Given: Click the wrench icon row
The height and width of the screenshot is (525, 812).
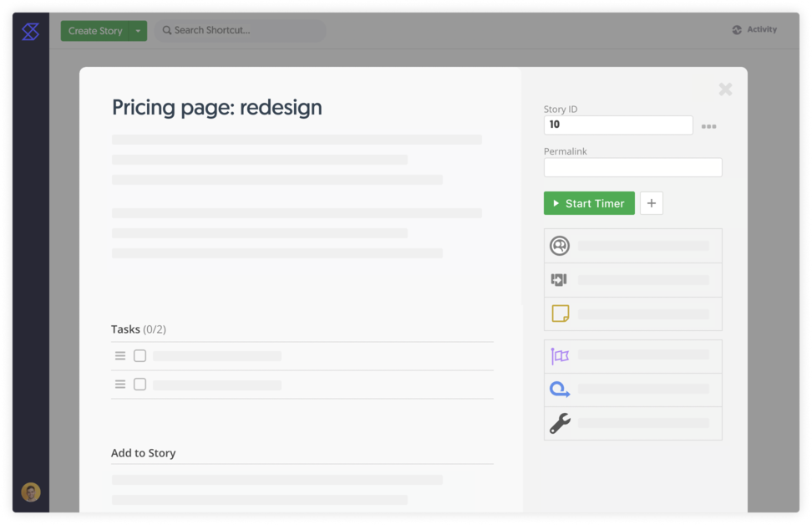Looking at the screenshot, I should [x=560, y=424].
